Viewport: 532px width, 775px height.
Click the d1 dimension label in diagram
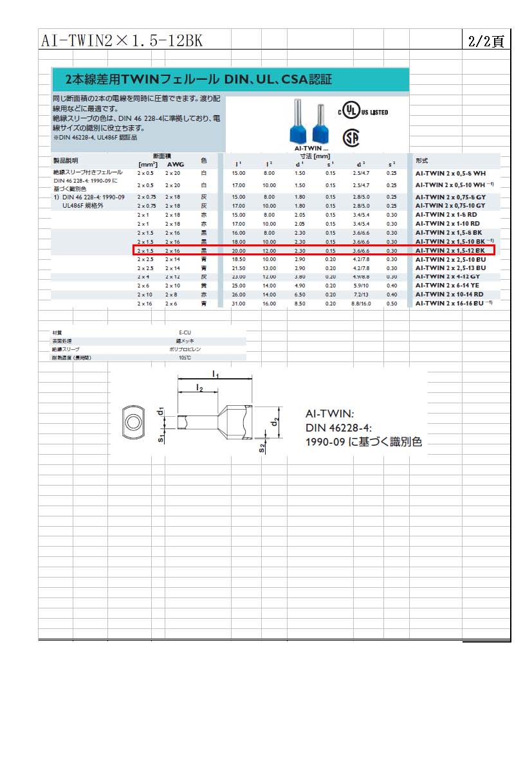(x=161, y=410)
